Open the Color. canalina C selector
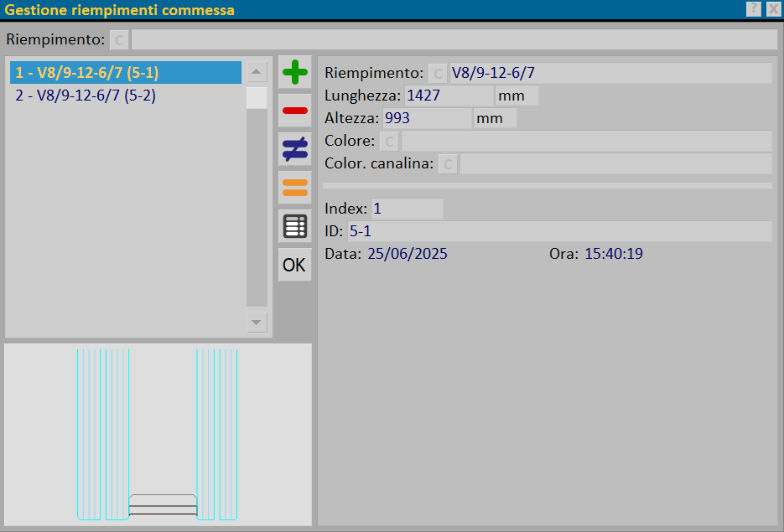 point(448,163)
